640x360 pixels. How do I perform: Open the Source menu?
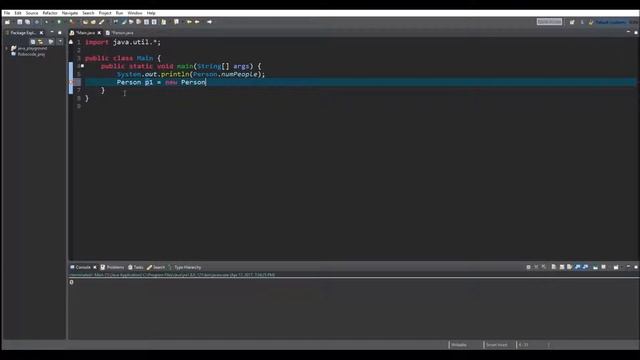(x=32, y=13)
